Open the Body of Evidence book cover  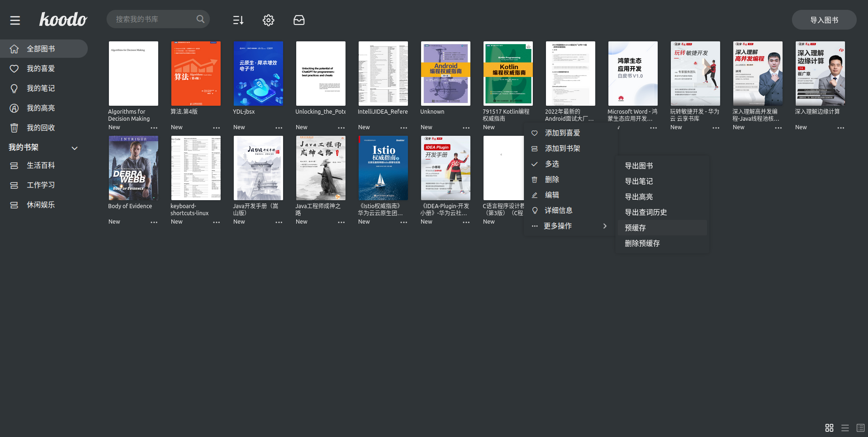click(133, 168)
